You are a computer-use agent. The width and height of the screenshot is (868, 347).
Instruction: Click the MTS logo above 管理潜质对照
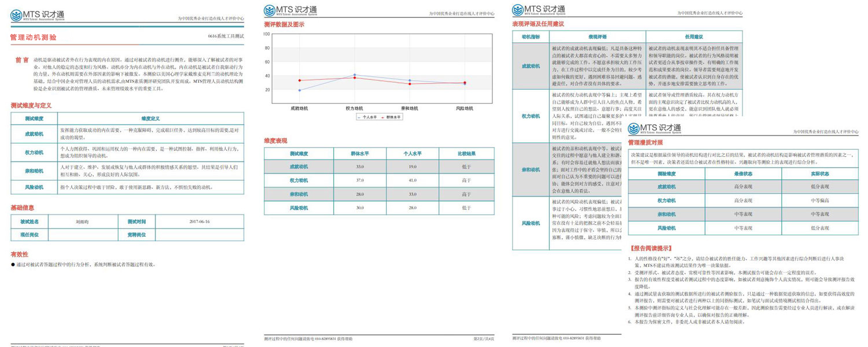pos(655,128)
